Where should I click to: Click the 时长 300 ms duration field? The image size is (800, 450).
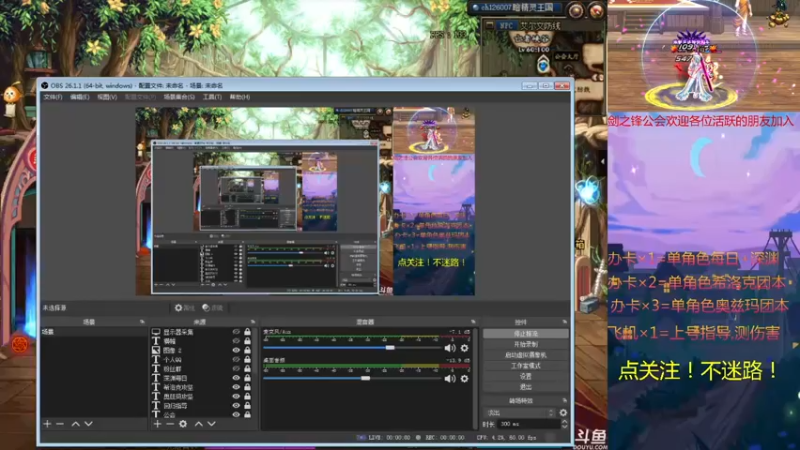[528, 424]
